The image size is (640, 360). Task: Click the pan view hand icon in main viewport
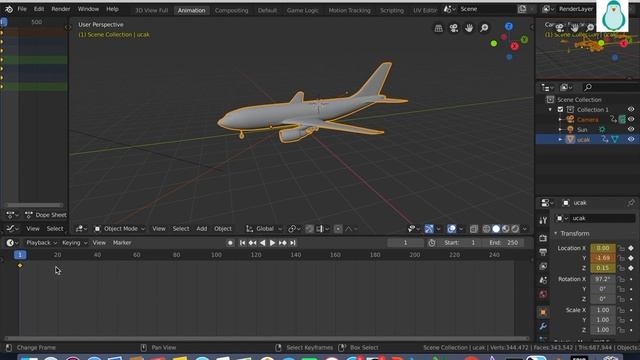point(469,28)
